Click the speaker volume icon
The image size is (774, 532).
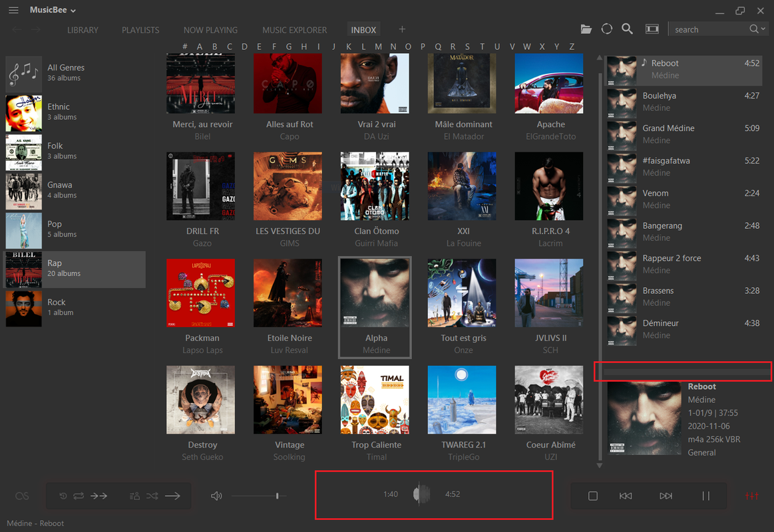tap(216, 496)
